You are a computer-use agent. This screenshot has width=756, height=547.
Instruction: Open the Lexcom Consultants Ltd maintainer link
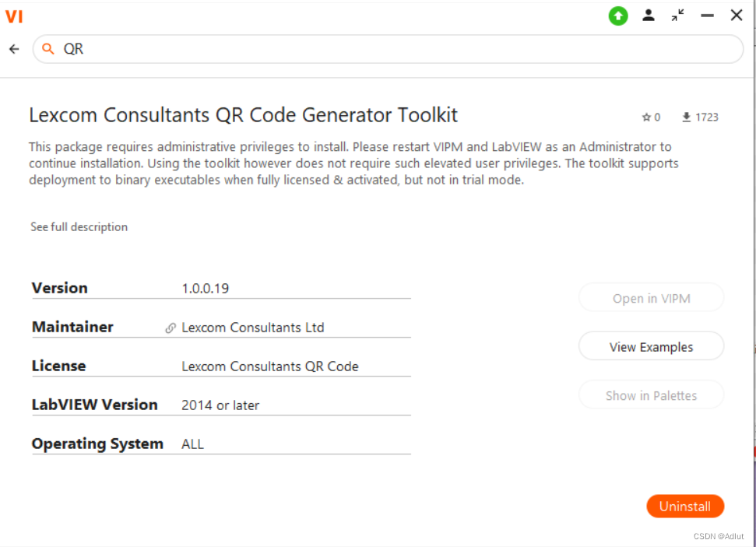252,328
